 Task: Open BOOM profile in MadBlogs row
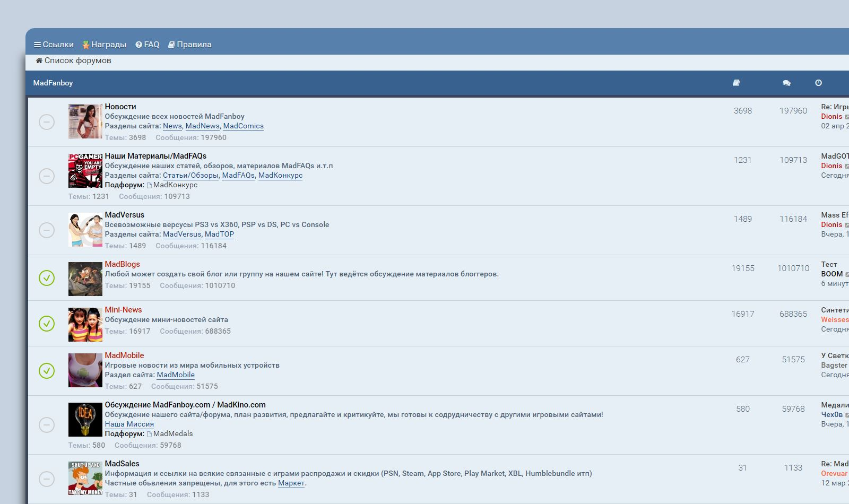pos(831,274)
